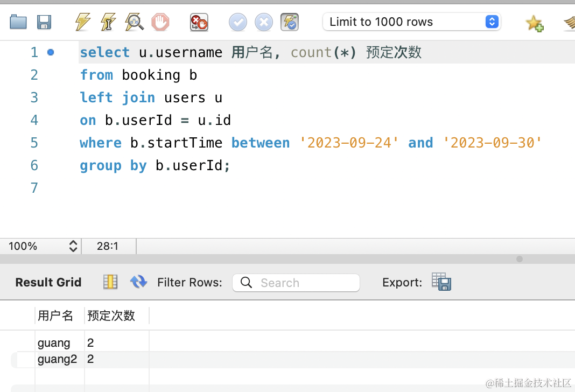Export the result set to a file
Screen dimensions: 575x392
pyautogui.click(x=441, y=282)
